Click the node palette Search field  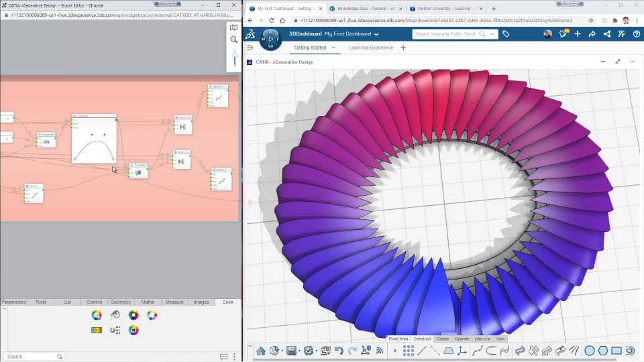33,357
